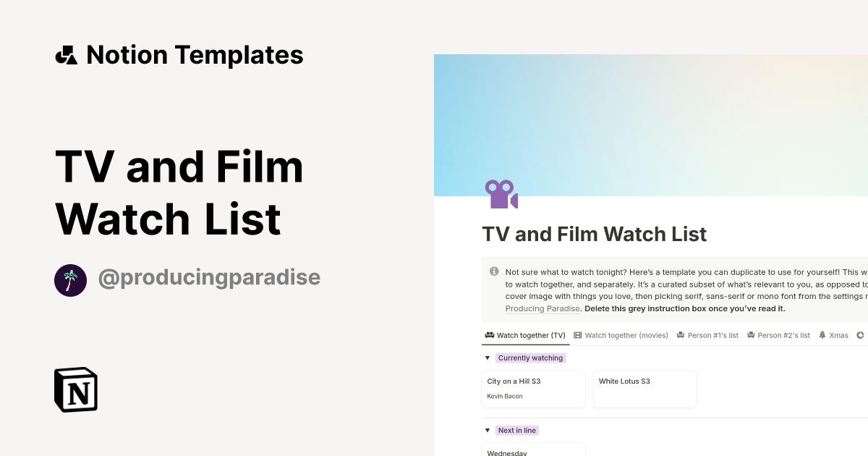The height and width of the screenshot is (456, 868).
Task: Click the Notion Templates logo icon
Action: coord(66,54)
